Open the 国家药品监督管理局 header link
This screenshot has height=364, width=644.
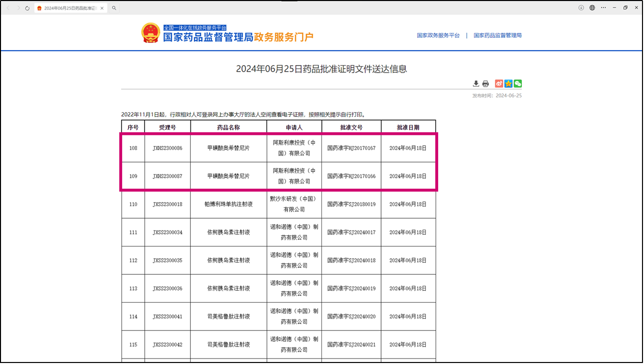coord(498,36)
